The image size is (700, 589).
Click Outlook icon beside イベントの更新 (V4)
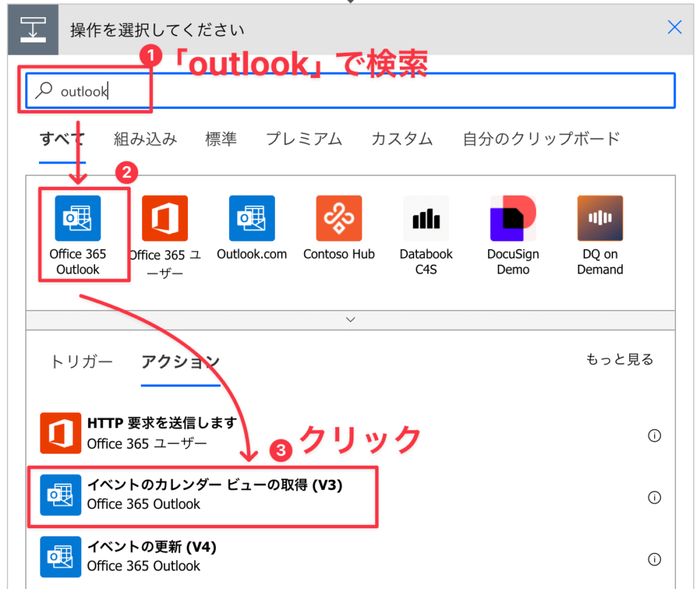(x=61, y=557)
